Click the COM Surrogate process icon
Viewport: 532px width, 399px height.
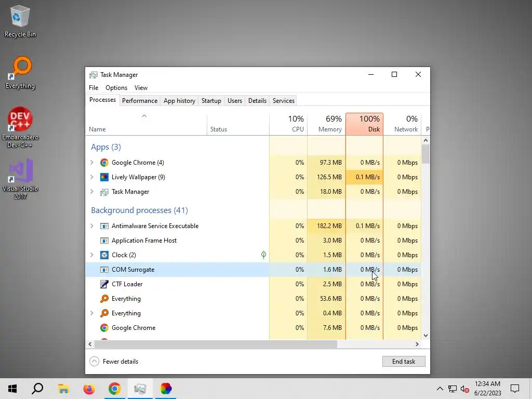(104, 270)
